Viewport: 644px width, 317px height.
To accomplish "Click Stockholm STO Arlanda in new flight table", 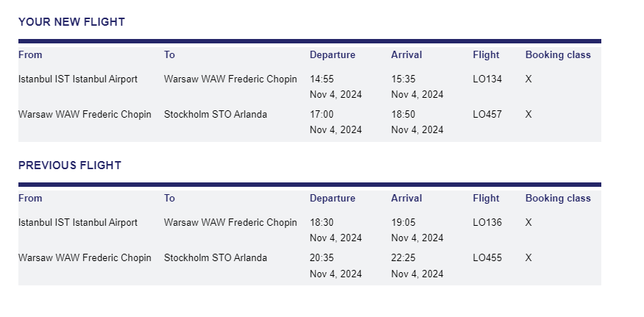I will [215, 115].
